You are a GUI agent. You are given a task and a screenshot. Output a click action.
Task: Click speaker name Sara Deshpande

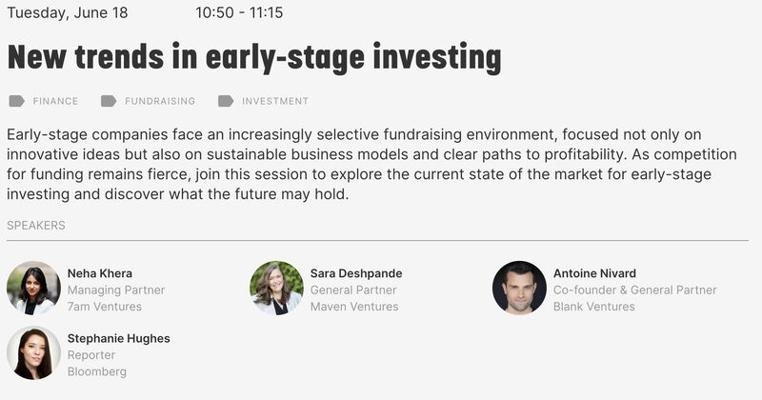(x=356, y=273)
